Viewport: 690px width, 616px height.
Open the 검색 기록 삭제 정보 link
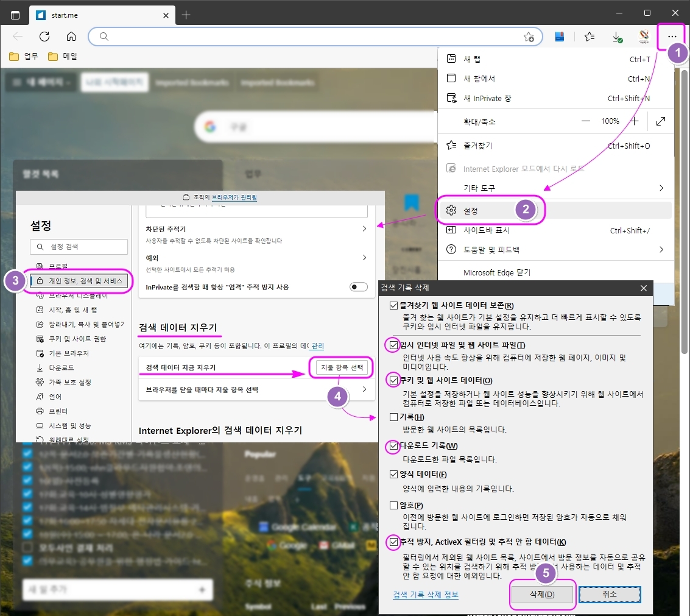(426, 595)
